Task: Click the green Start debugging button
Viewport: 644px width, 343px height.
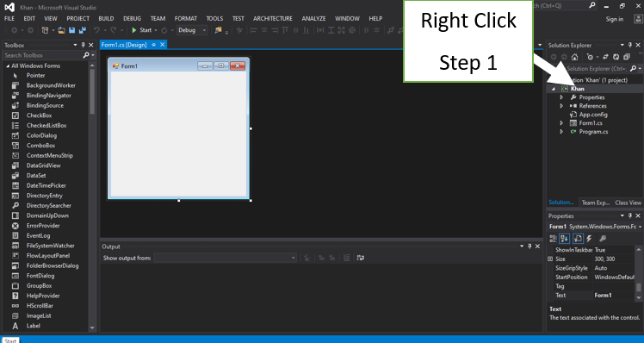Action: [141, 30]
